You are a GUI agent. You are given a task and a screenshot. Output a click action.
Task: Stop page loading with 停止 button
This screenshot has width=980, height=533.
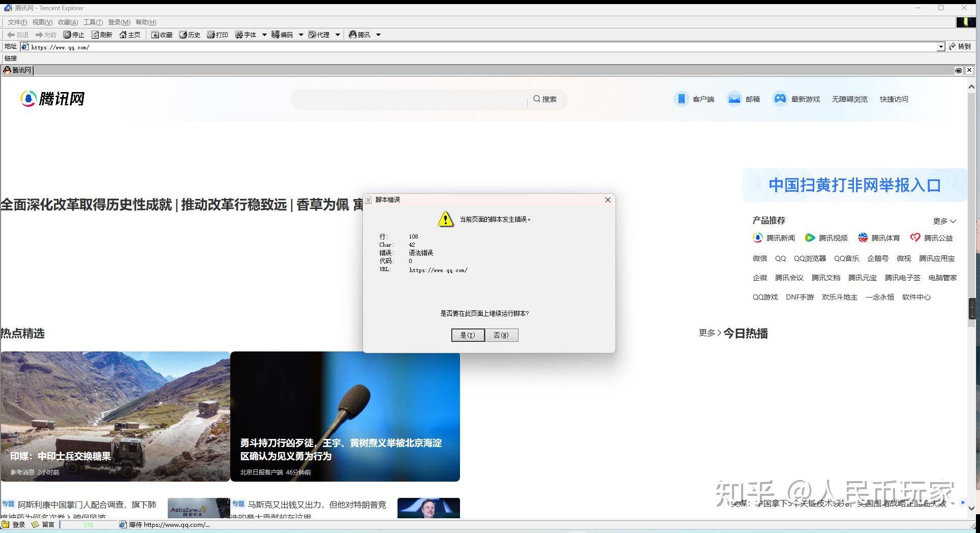tap(74, 35)
